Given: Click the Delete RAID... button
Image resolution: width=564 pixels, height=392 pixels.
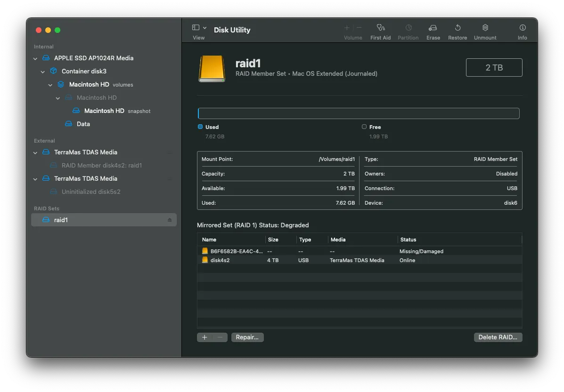Looking at the screenshot, I should (498, 337).
